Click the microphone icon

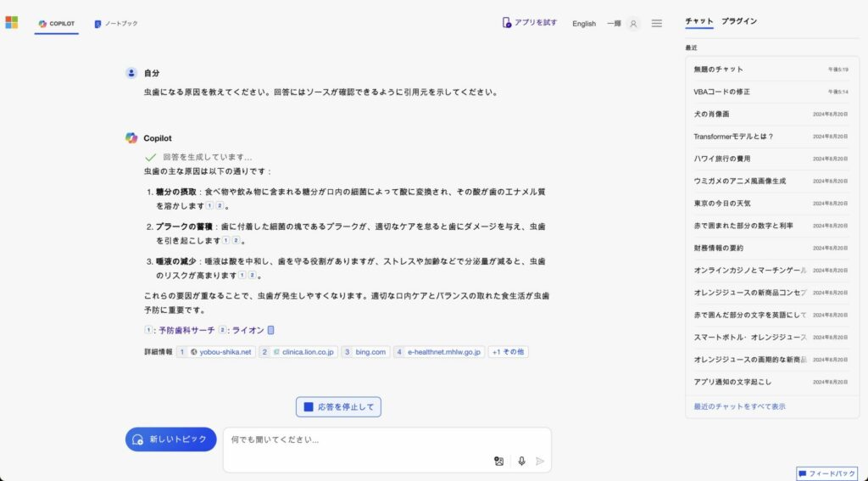[x=521, y=461]
